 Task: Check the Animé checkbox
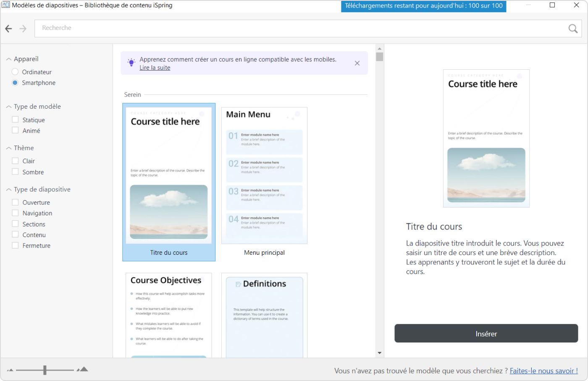[x=15, y=130]
